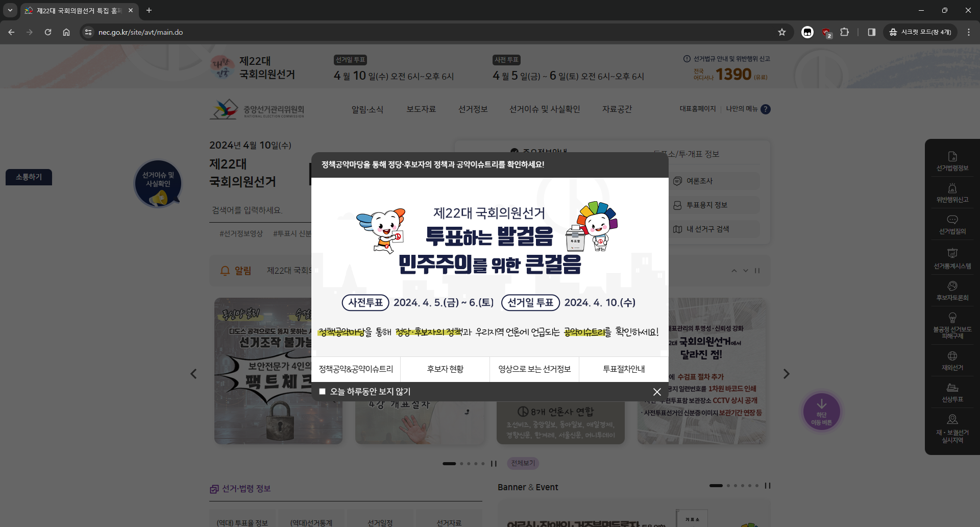Image resolution: width=980 pixels, height=527 pixels.
Task: Pause the 알림 ticker
Action: 757,271
